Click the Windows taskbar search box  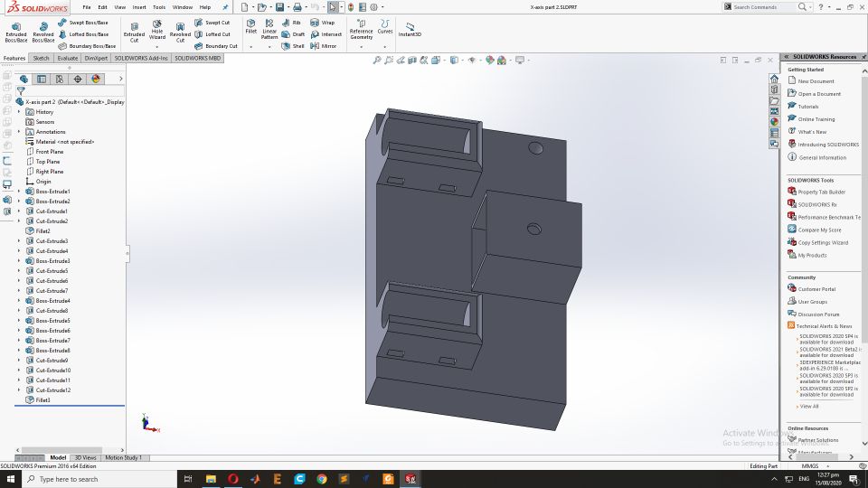coord(99,479)
